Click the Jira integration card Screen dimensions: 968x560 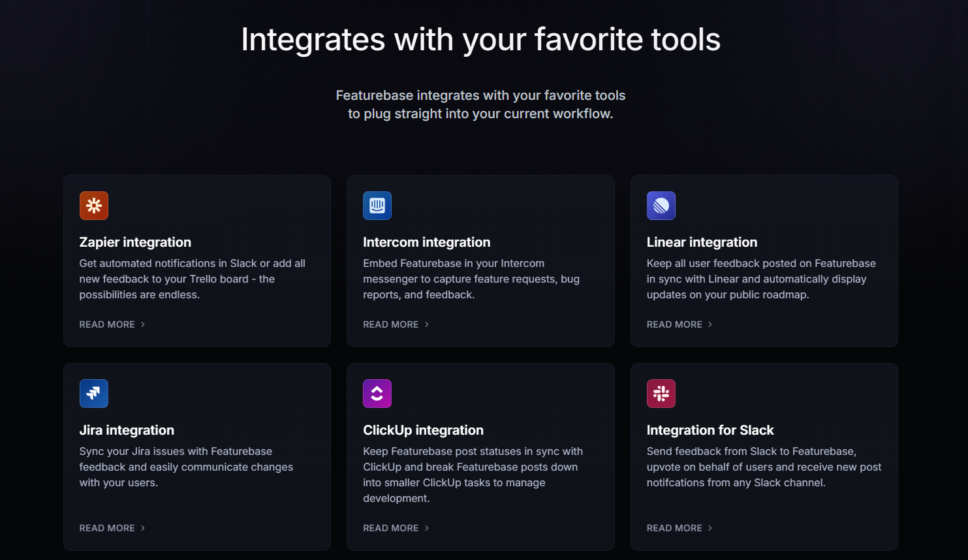196,456
